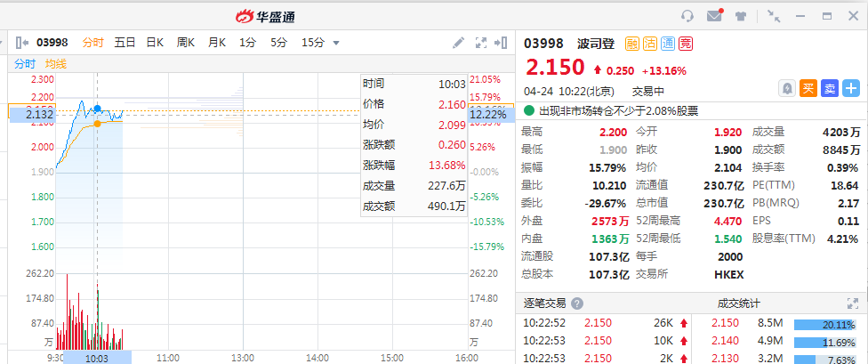Open the customer service headset icon
This screenshot has height=364, width=868.
coord(687,16)
